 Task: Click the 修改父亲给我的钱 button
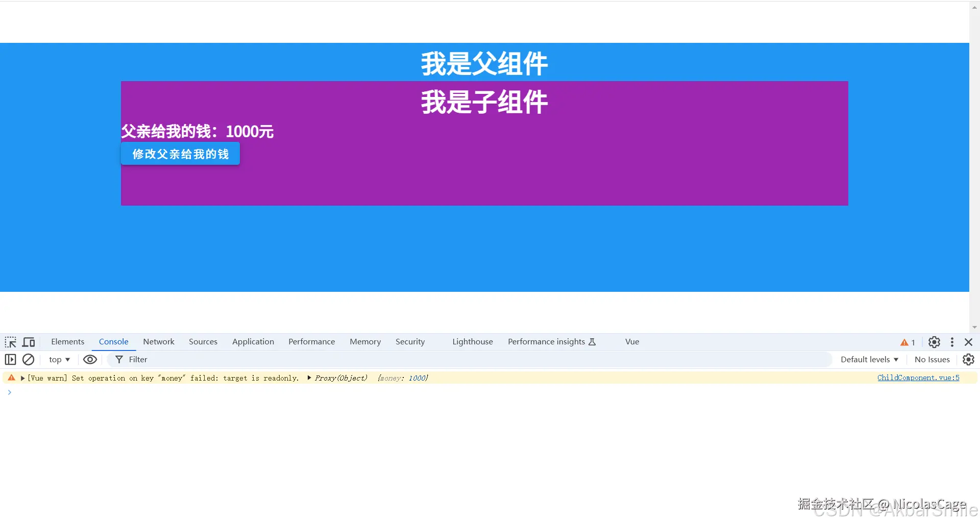180,154
